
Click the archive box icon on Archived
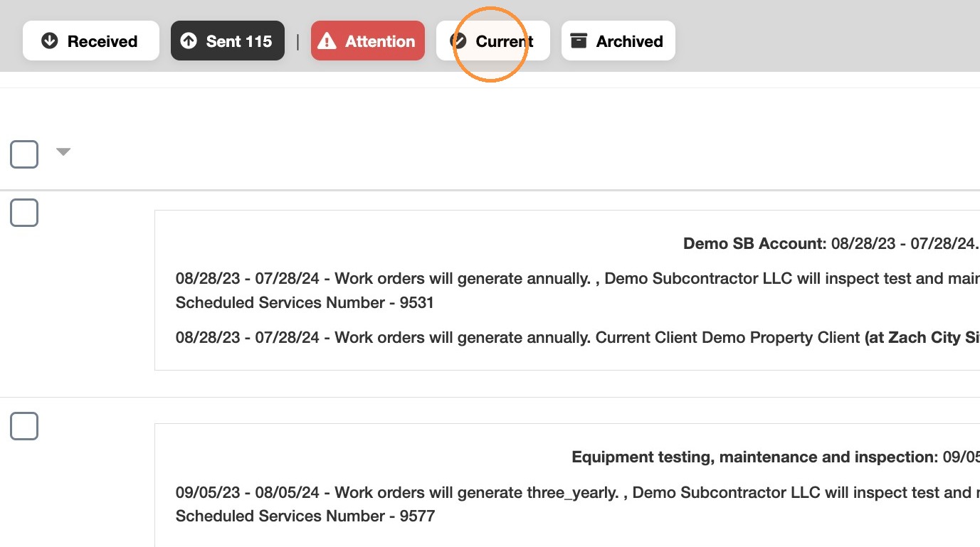click(x=579, y=41)
